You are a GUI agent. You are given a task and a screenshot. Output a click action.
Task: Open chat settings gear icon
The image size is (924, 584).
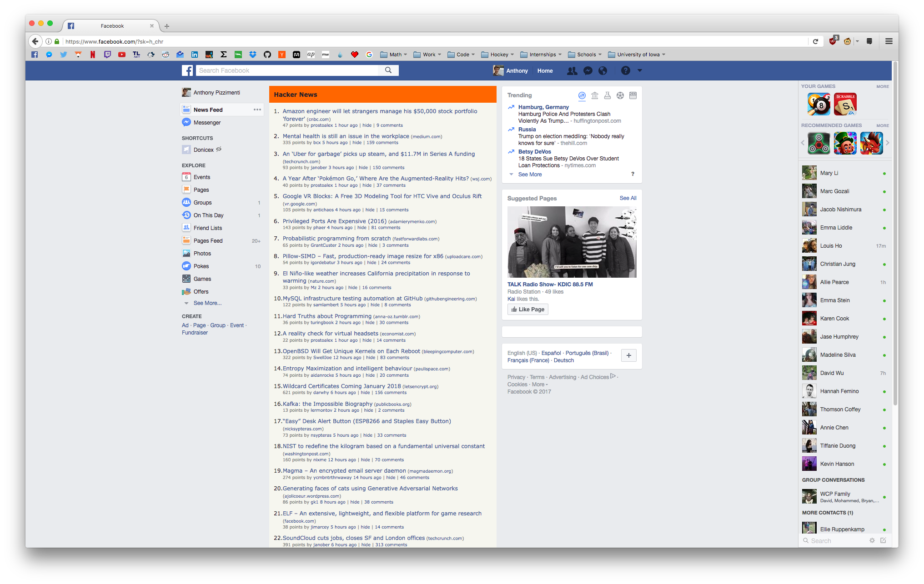[x=872, y=540]
